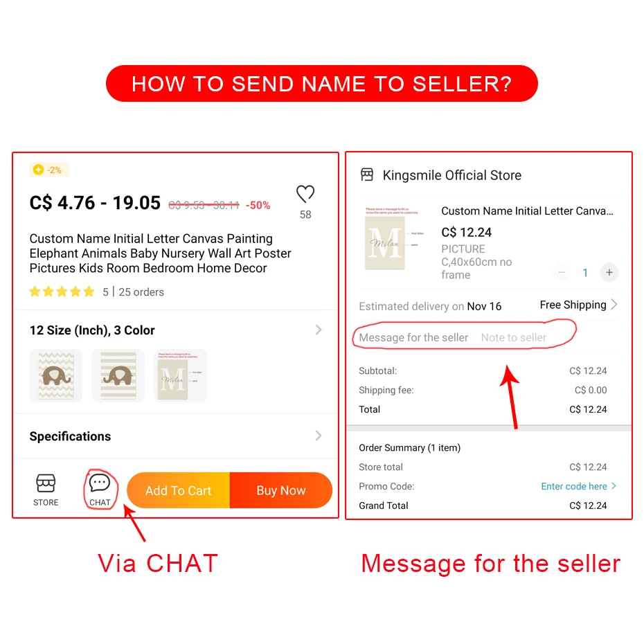Click the Buy Now button
644x644 pixels.
pos(281,490)
